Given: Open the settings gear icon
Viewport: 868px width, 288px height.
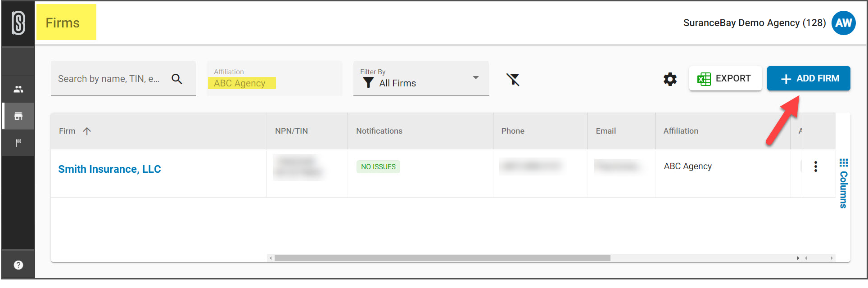Looking at the screenshot, I should 670,79.
